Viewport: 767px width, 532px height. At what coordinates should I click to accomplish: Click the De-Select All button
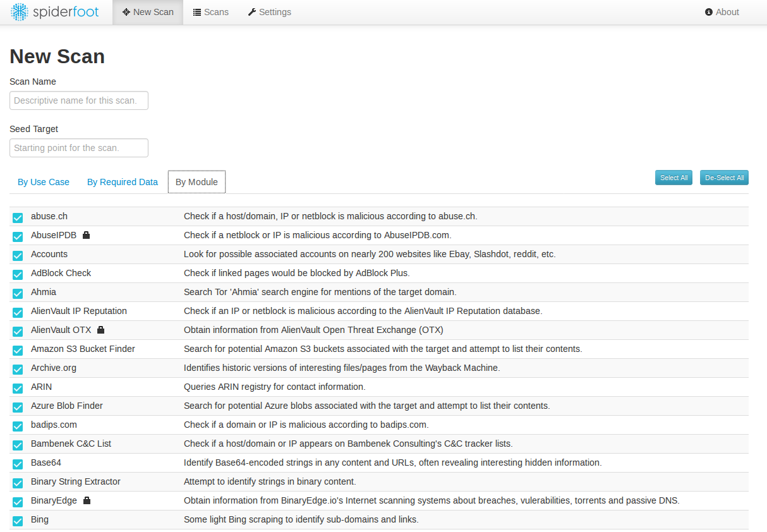(724, 178)
